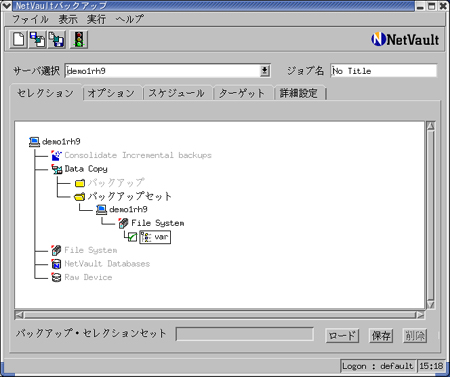Click the ロード button

pyautogui.click(x=342, y=336)
